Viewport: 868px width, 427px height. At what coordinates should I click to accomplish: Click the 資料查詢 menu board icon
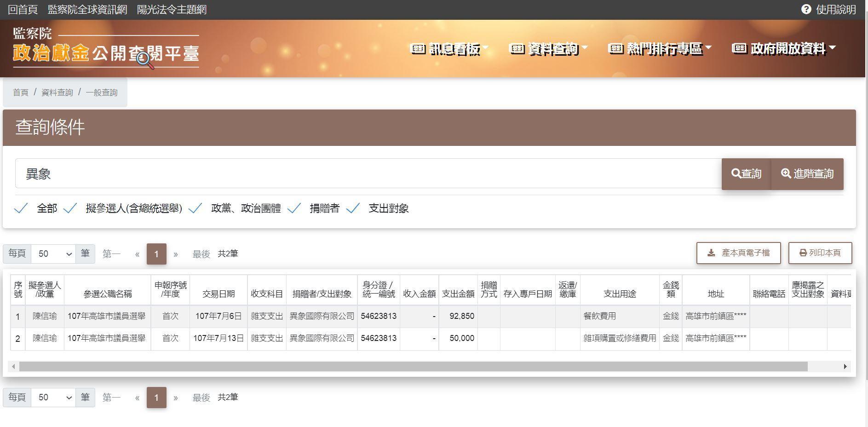pos(517,48)
